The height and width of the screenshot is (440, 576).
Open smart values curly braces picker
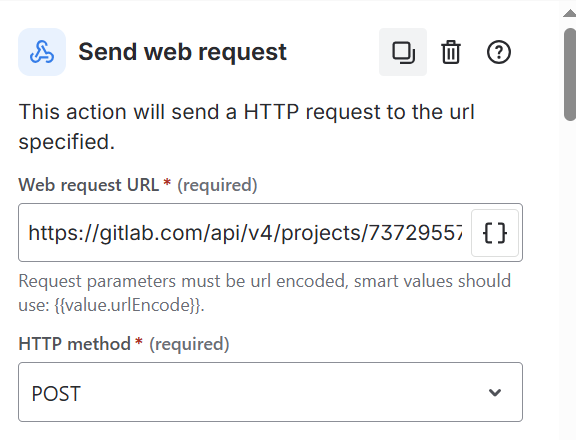pos(495,233)
